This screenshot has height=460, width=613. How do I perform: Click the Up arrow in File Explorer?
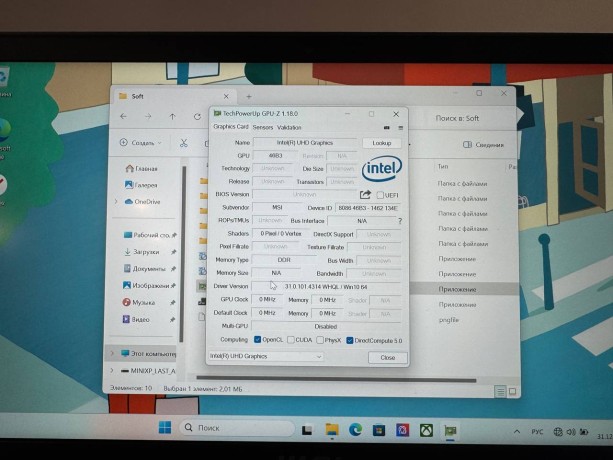[172, 116]
